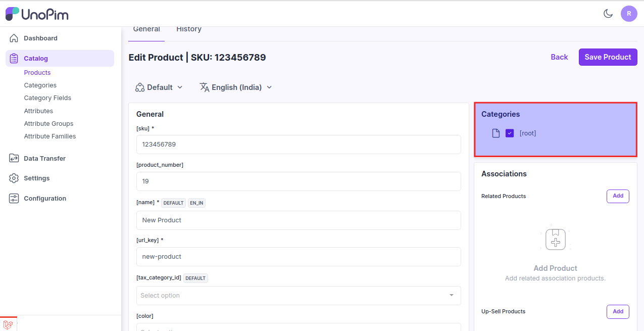Click the Settings gear icon
Screen dimensions: 644x331
coord(14,178)
